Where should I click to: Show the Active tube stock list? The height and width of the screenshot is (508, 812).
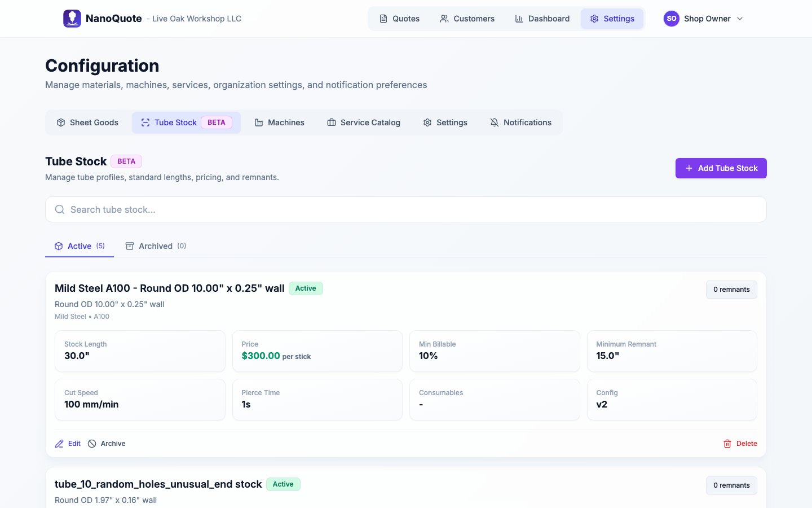point(80,246)
